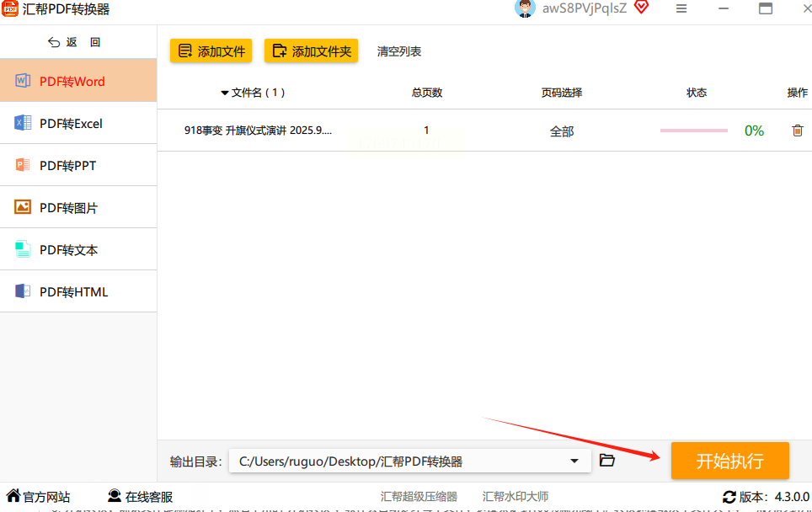812x512 pixels.
Task: Open the 汇帮超级压缩器 link
Action: 419,497
